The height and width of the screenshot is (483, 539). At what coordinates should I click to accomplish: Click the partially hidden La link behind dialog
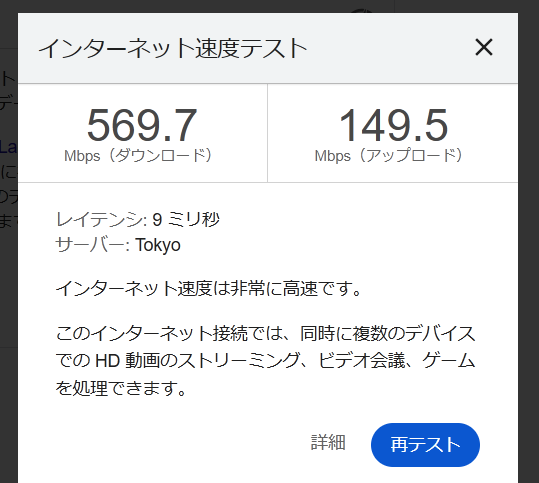coord(9,148)
